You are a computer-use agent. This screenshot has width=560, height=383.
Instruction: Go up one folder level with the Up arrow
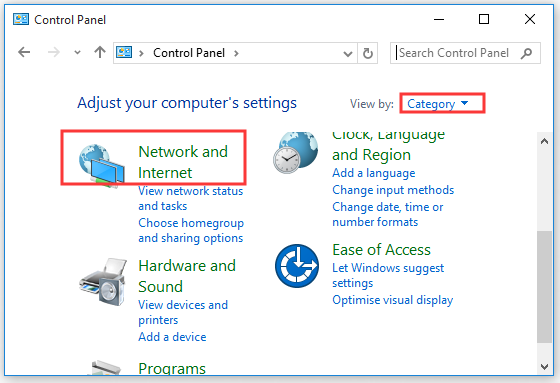[x=100, y=53]
